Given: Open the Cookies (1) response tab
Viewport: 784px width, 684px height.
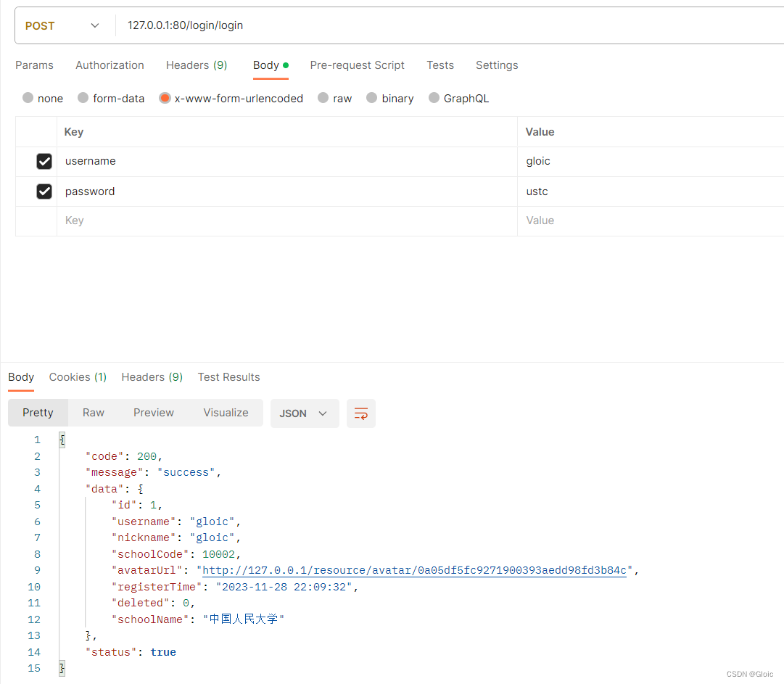Looking at the screenshot, I should [x=78, y=377].
